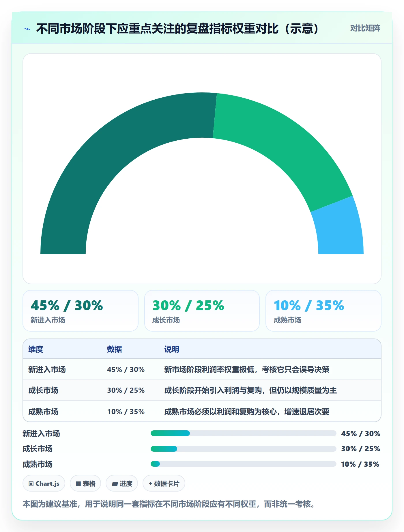
Task: Click the lightning bolt icon beside title
Action: [x=27, y=29]
